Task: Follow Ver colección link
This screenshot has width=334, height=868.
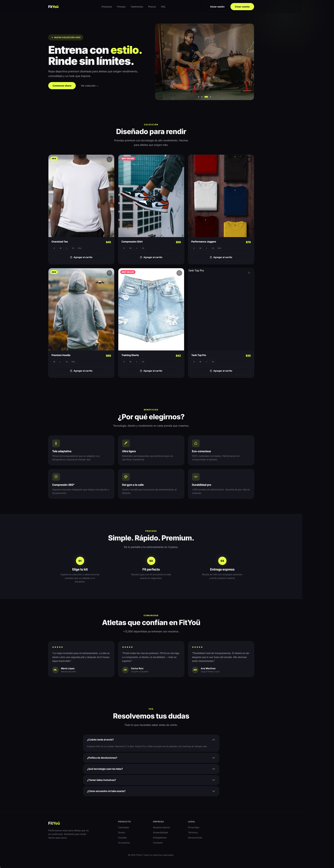Action: click(90, 86)
